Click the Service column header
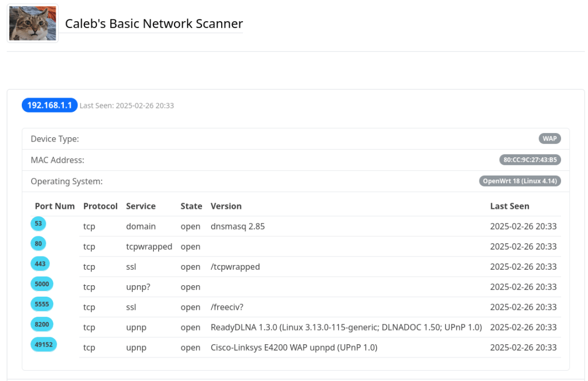 (141, 206)
